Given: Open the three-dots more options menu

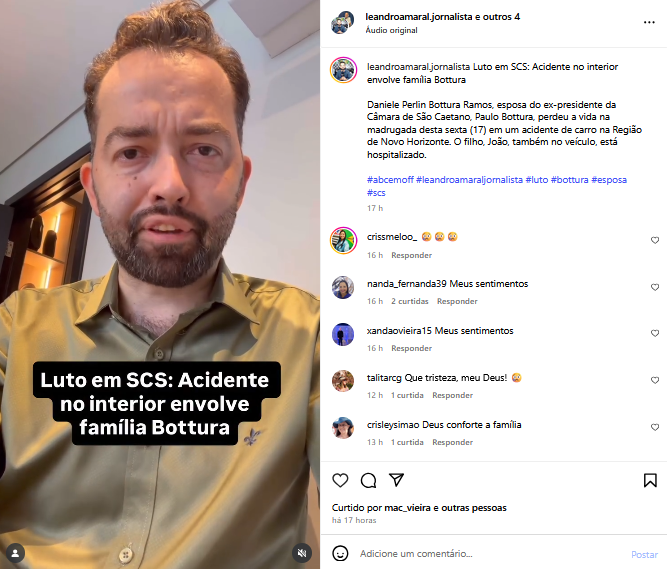Looking at the screenshot, I should click(649, 22).
